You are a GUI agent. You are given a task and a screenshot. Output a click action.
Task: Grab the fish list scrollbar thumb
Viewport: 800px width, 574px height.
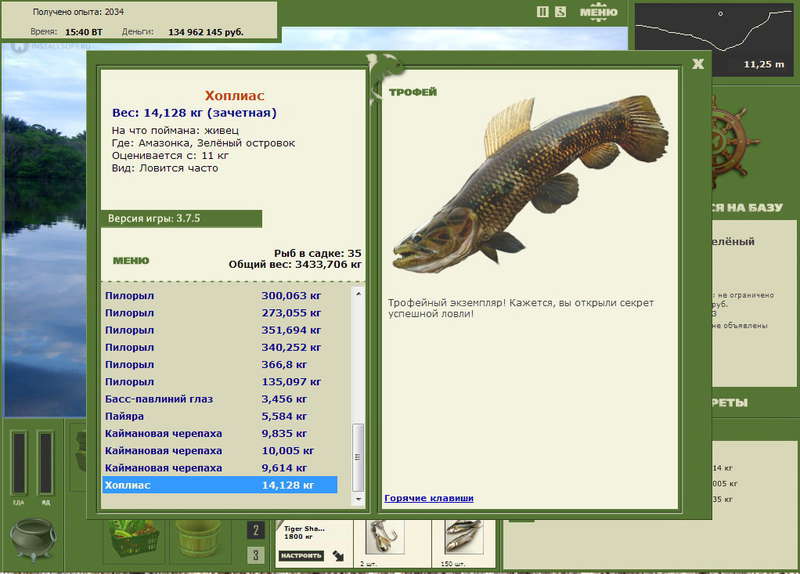(x=358, y=457)
